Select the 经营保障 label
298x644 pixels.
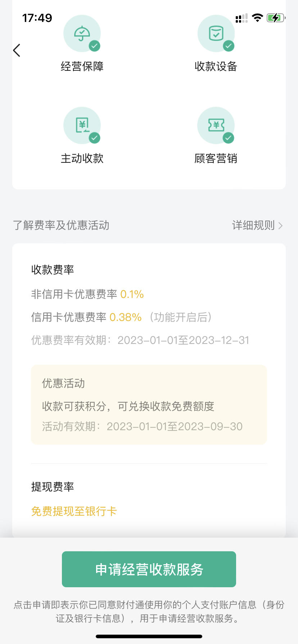[82, 66]
